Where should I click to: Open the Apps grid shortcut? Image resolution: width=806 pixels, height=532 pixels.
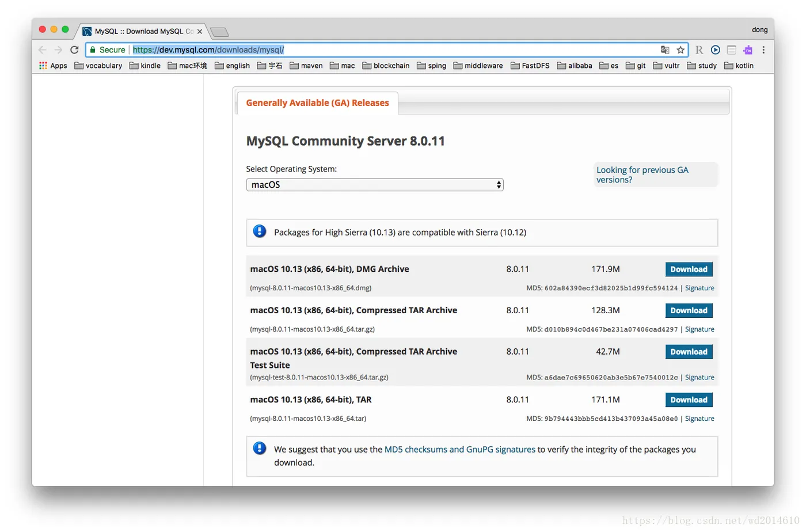tap(53, 66)
